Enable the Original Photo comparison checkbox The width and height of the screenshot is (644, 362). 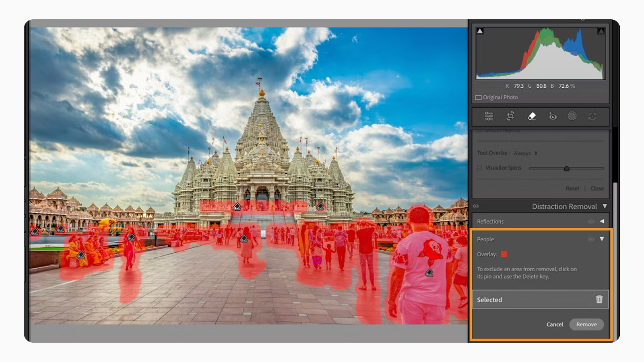479,97
